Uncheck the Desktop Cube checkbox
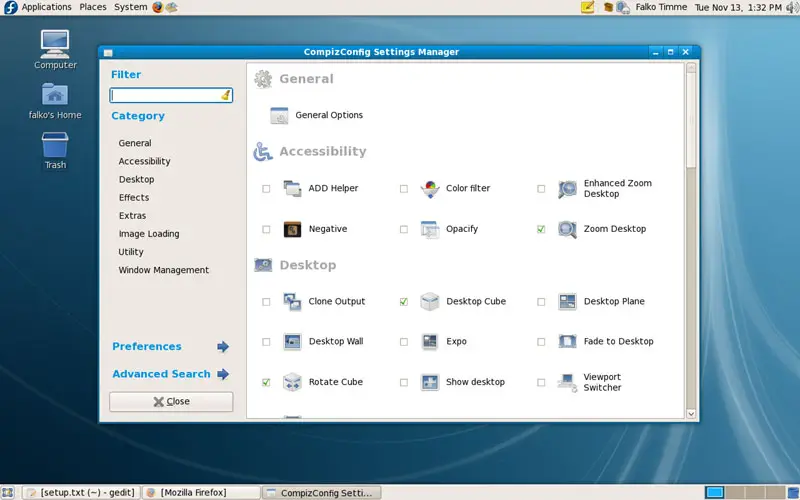Image resolution: width=800 pixels, height=500 pixels. pos(404,302)
